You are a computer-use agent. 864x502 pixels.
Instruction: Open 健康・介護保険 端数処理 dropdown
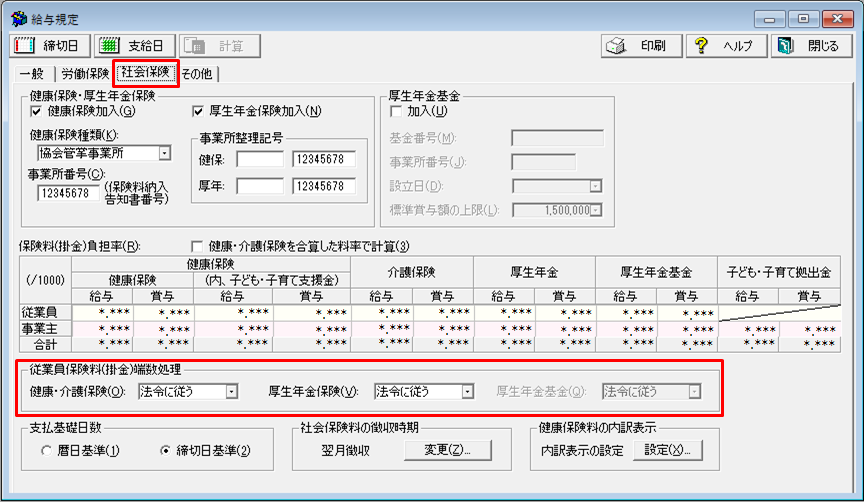click(231, 392)
